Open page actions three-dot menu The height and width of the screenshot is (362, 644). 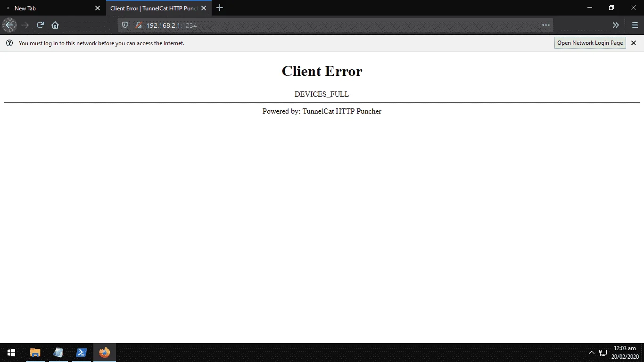pyautogui.click(x=546, y=25)
